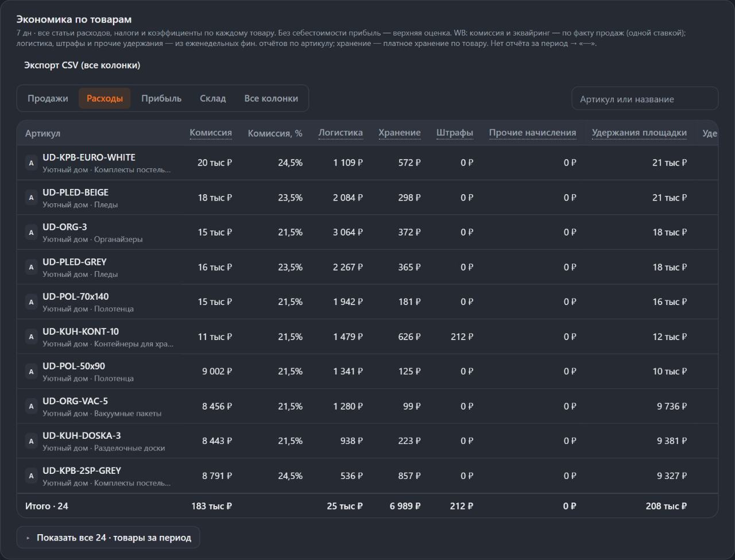This screenshot has width=735, height=560.
Task: Open the UD-POL-50x90 article name
Action: click(73, 366)
